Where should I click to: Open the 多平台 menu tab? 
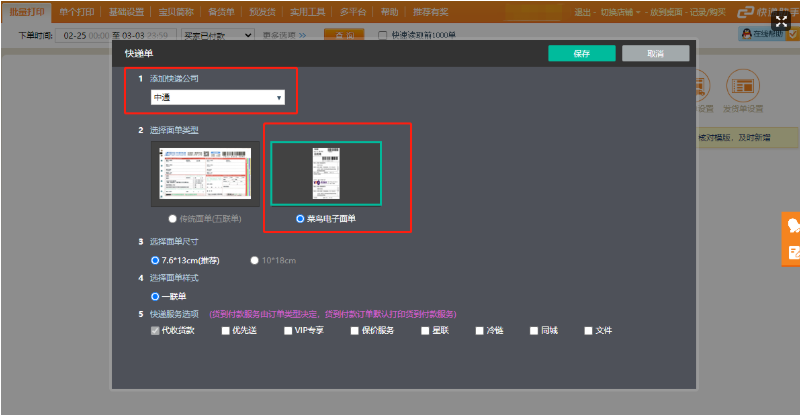[353, 12]
